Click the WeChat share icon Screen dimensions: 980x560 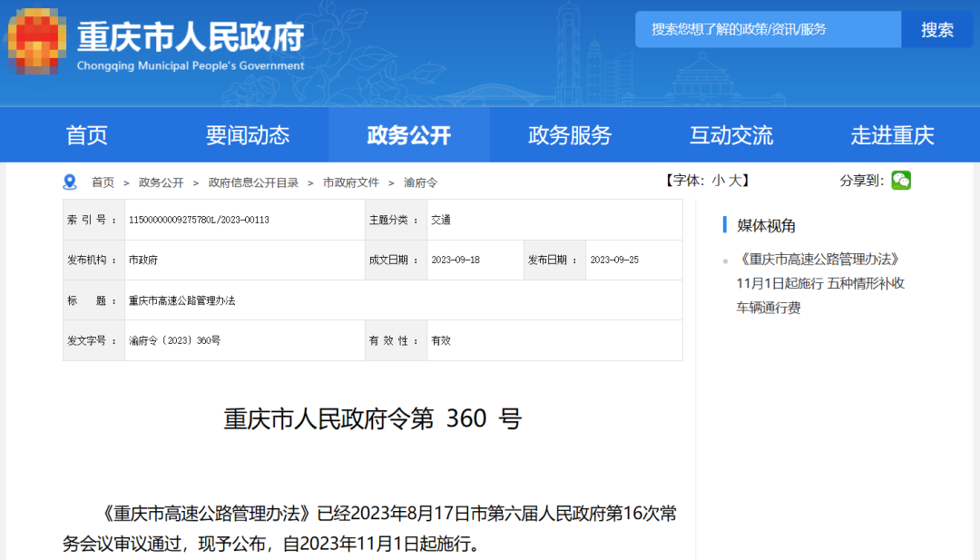[x=900, y=181]
